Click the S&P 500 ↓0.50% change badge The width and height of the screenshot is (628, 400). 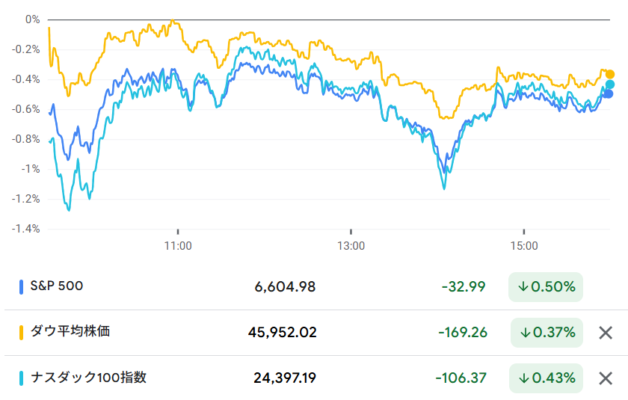tap(545, 287)
